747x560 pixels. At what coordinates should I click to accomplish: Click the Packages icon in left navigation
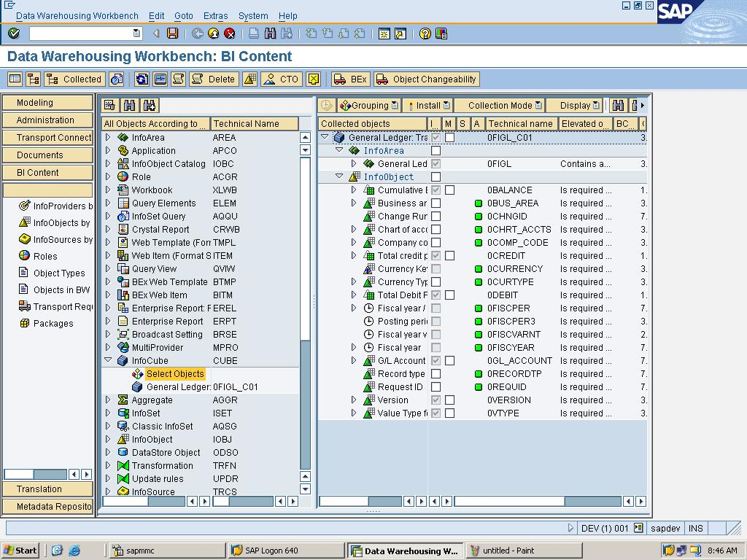(x=24, y=323)
